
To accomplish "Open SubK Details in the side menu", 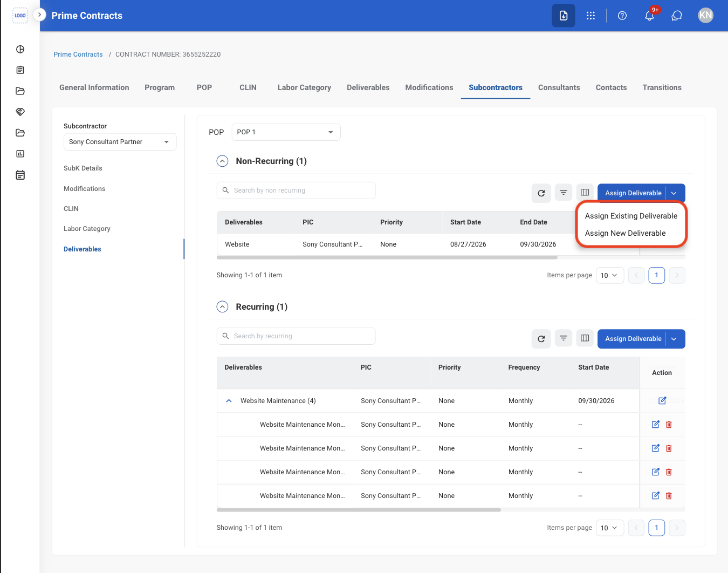I will point(83,168).
